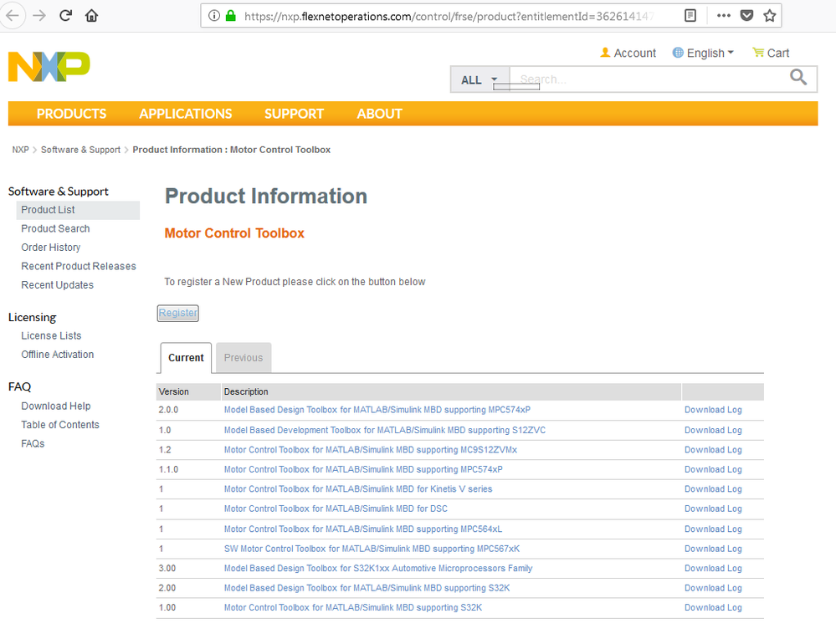Click the NXP logo
This screenshot has height=644, width=836.
tap(49, 67)
